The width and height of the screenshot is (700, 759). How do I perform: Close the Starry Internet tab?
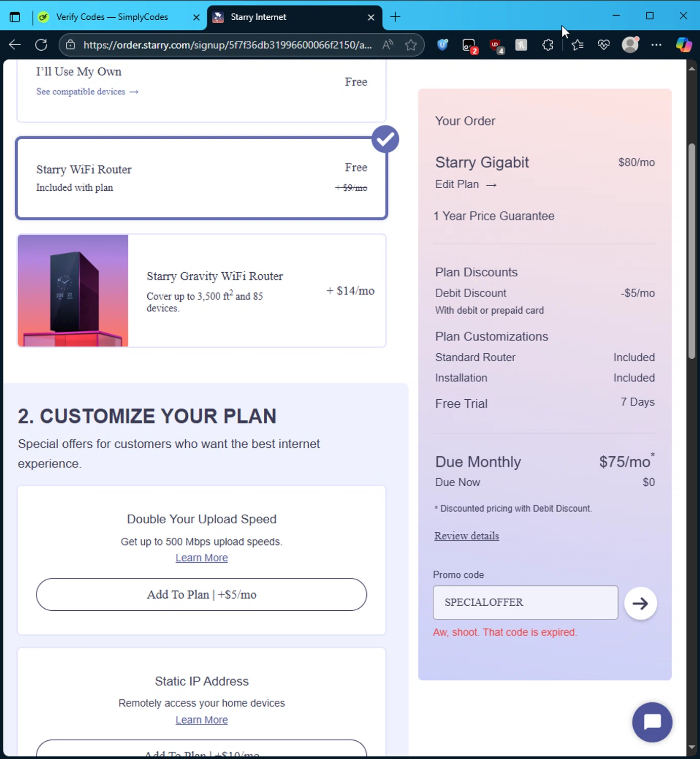[371, 17]
